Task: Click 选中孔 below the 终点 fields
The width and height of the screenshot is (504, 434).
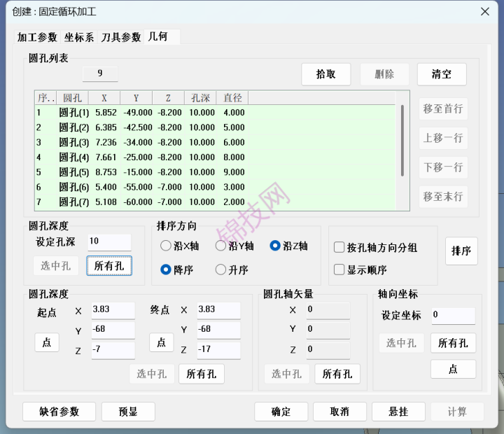Action: point(152,374)
